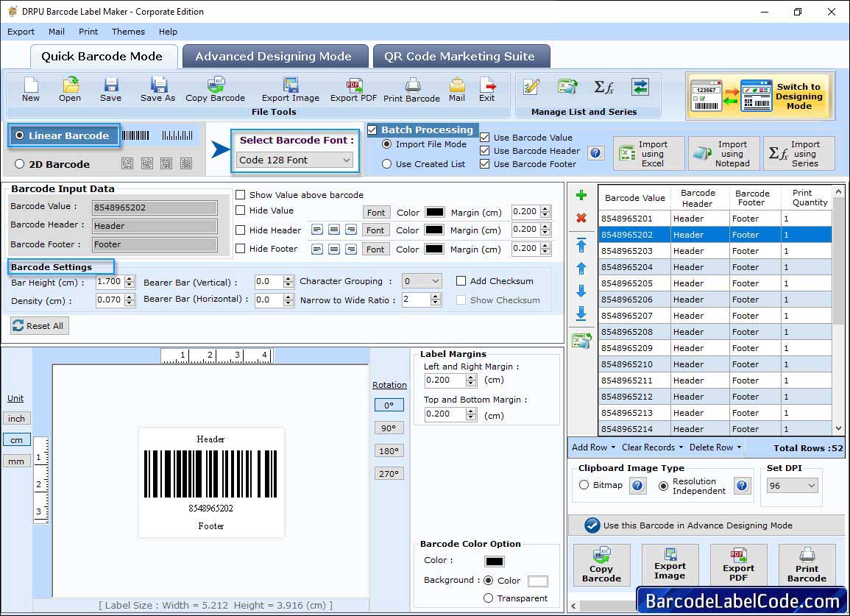Enable Hide Value checkbox

[240, 210]
